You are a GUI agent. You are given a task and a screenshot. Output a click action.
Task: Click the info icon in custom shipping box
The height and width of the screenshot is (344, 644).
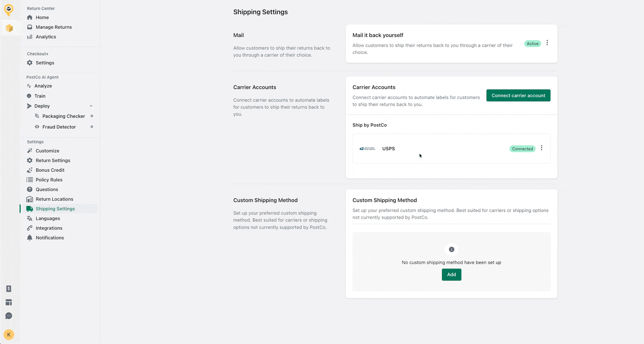[452, 250]
